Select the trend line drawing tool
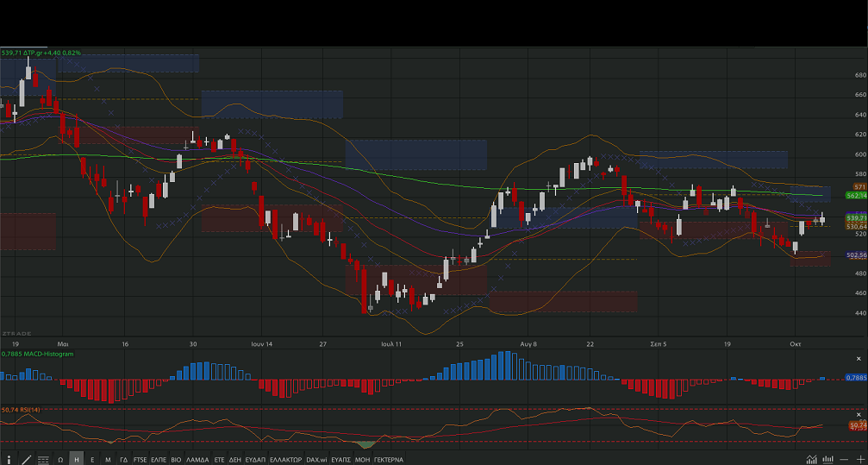 click(26, 460)
